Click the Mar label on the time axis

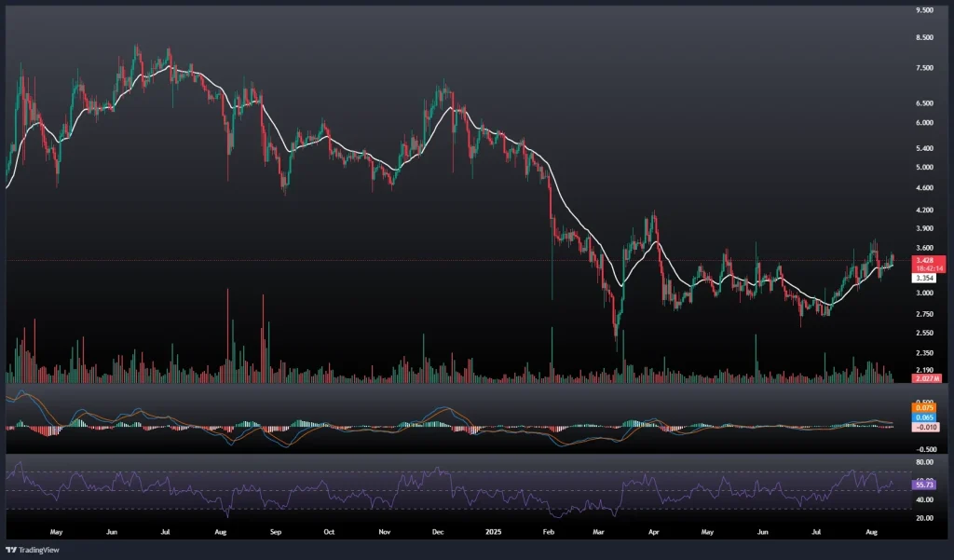click(x=599, y=533)
